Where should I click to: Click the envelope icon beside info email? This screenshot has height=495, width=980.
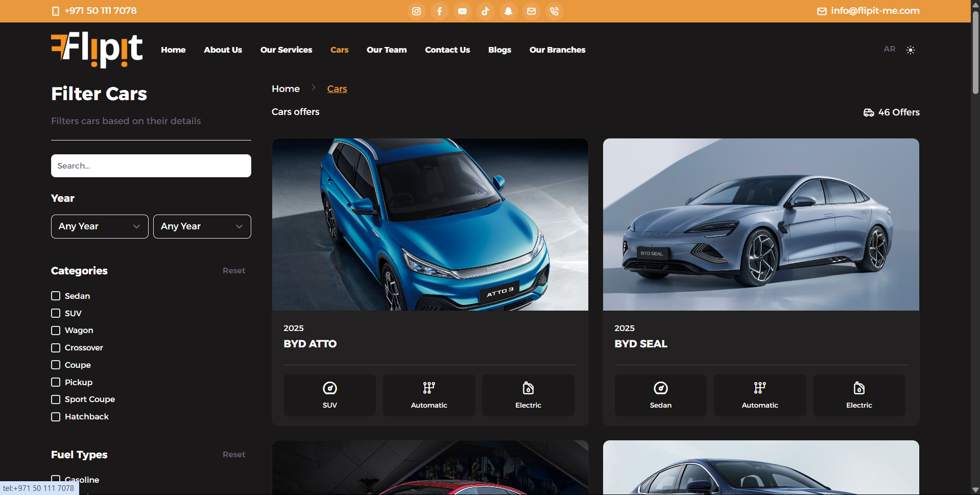[x=822, y=11]
